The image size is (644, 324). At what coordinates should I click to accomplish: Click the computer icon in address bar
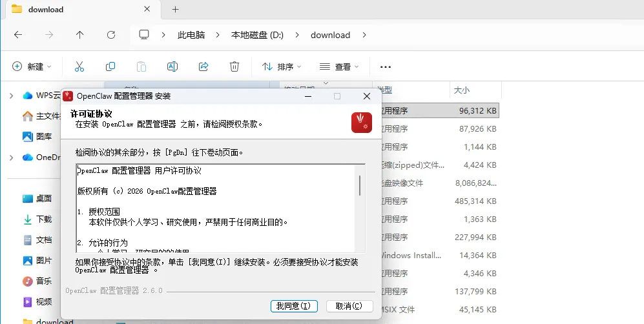[x=144, y=35]
